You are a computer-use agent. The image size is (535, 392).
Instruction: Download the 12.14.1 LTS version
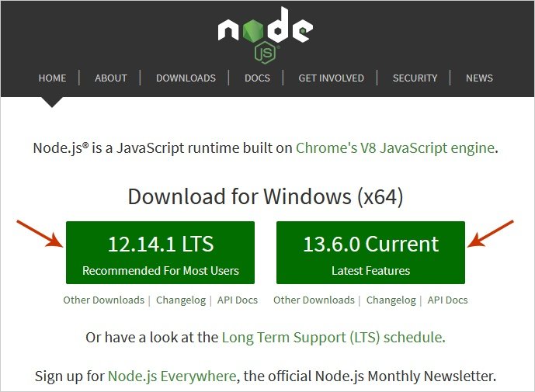point(161,252)
